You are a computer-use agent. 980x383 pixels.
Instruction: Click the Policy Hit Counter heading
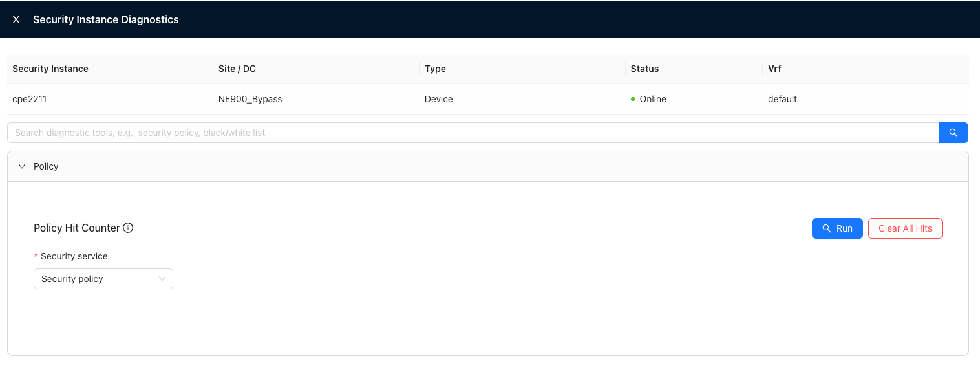77,228
